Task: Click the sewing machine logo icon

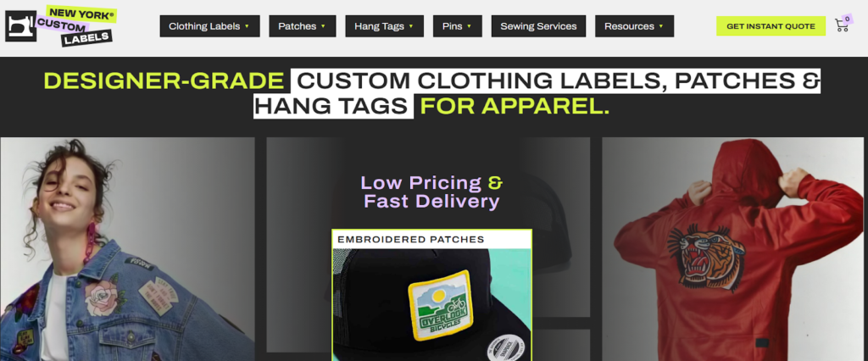Action: click(x=20, y=26)
